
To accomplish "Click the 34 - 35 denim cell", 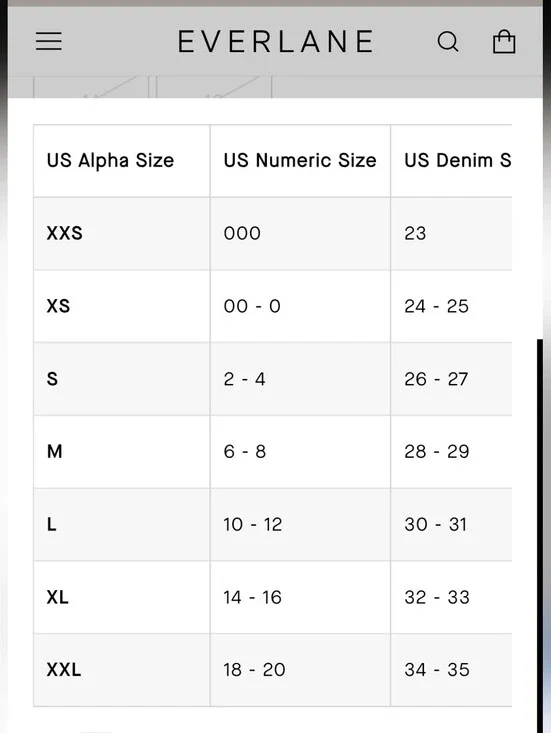I will click(451, 670).
